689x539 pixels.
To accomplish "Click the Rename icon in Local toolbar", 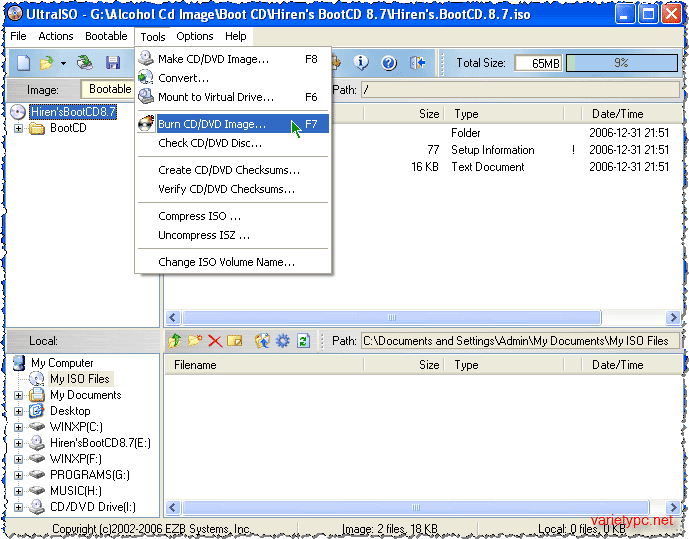I will point(235,340).
